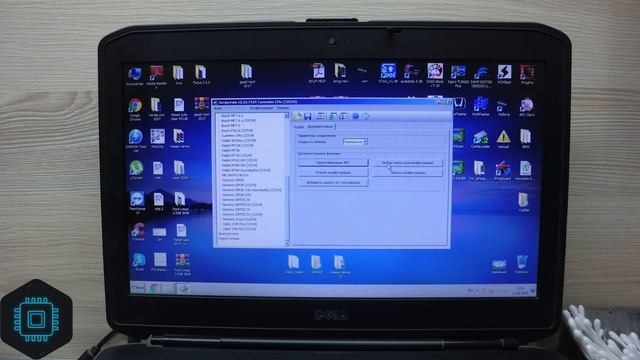Select Siemens SIM2K Kia-Hyundai [CECM] entry
Screen dimensions: 640x360
point(252,190)
